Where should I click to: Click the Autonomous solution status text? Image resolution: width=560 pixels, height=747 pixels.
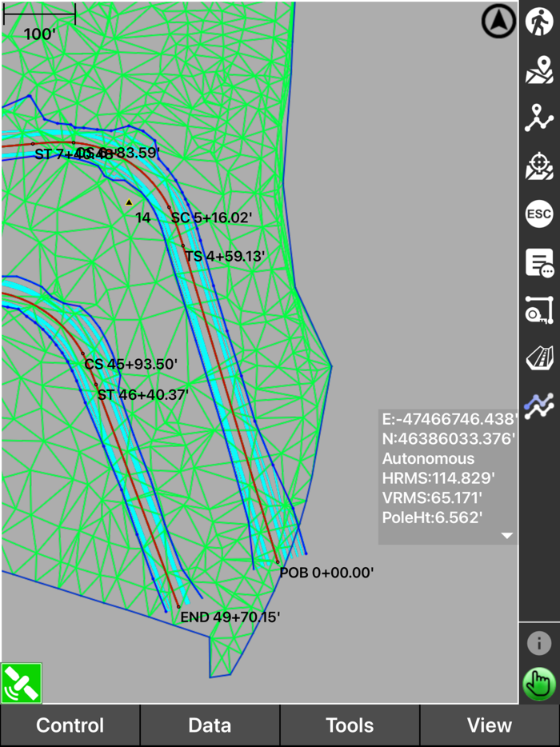429,459
